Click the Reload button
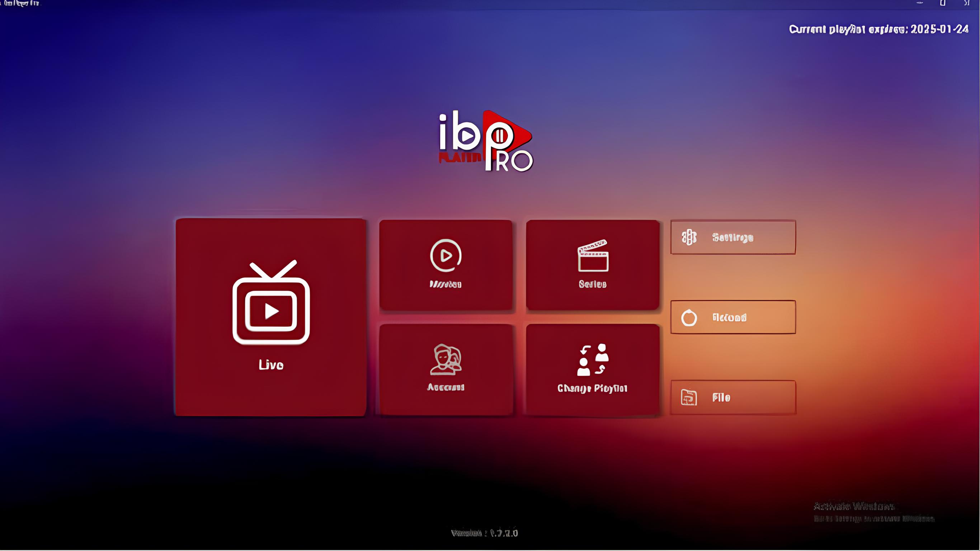 point(733,317)
